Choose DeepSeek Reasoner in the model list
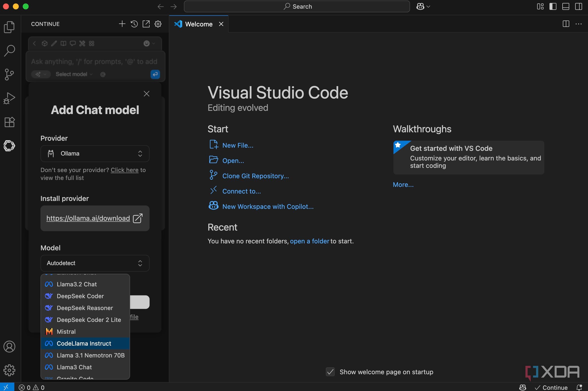This screenshot has height=391, width=588. click(x=85, y=308)
